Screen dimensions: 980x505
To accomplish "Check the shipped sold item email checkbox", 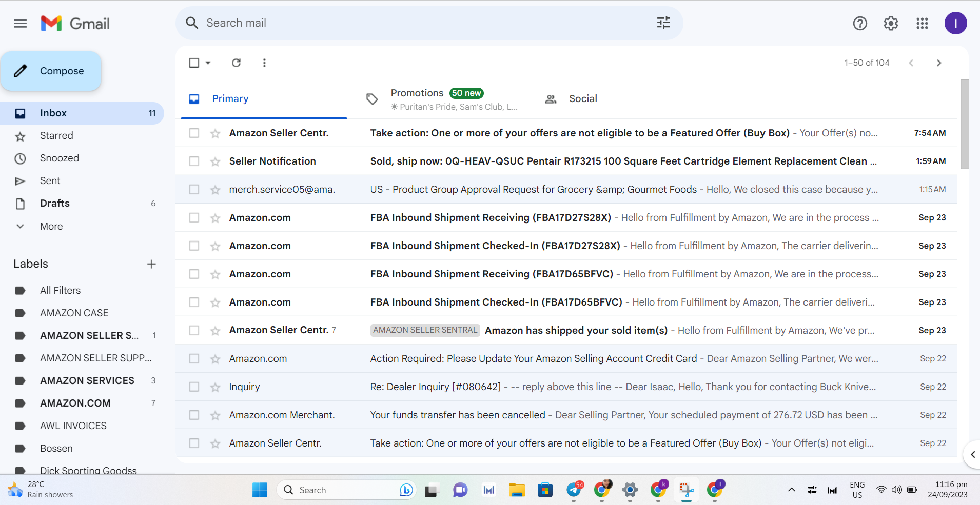I will pyautogui.click(x=194, y=331).
